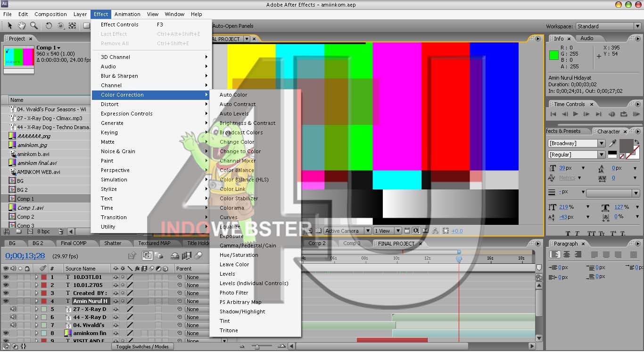The width and height of the screenshot is (644, 352).
Task: Click the Character fill color swatch
Action: click(x=626, y=146)
